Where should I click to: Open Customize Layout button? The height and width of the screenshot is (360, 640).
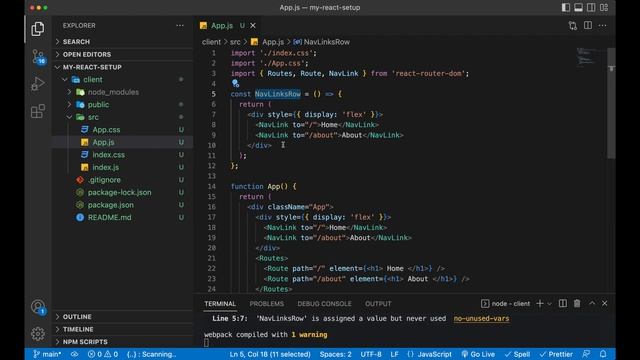point(604,7)
